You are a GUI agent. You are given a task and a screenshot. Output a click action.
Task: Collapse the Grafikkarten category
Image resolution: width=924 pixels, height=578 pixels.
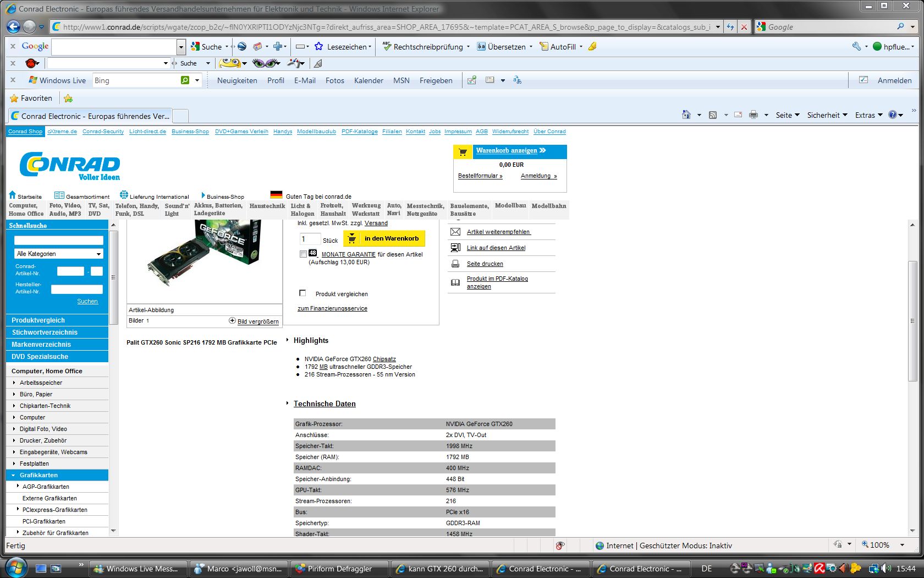[x=13, y=475]
